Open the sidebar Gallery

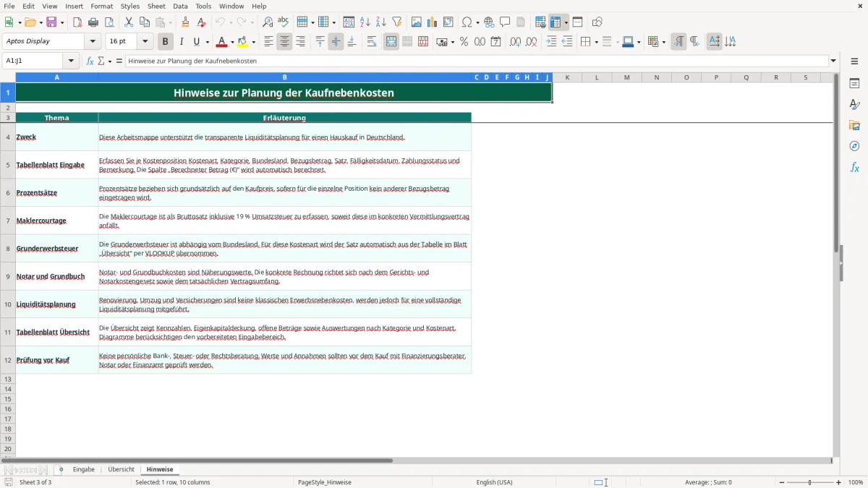[x=854, y=126]
